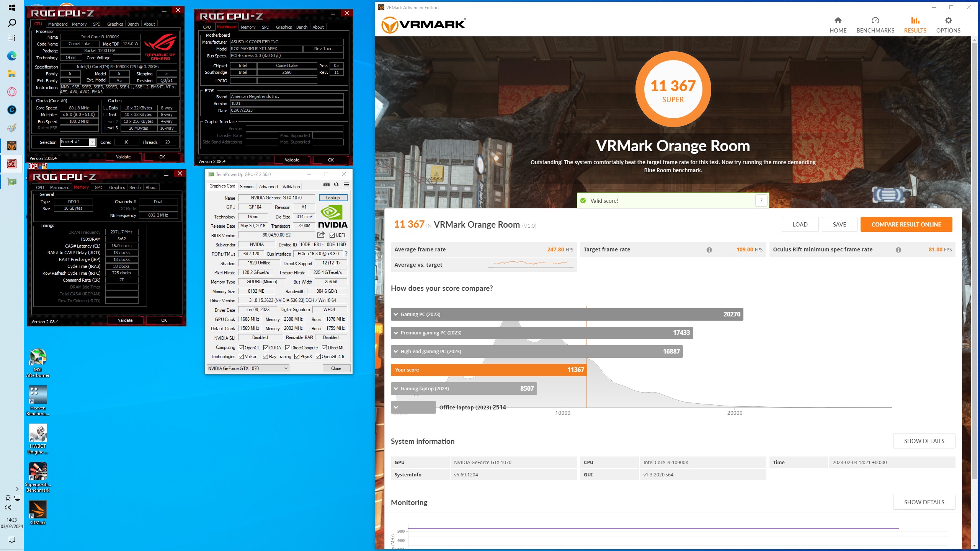Click the GPU-Z taskbar icon
Screen dimensions: 980x551
(x=12, y=182)
